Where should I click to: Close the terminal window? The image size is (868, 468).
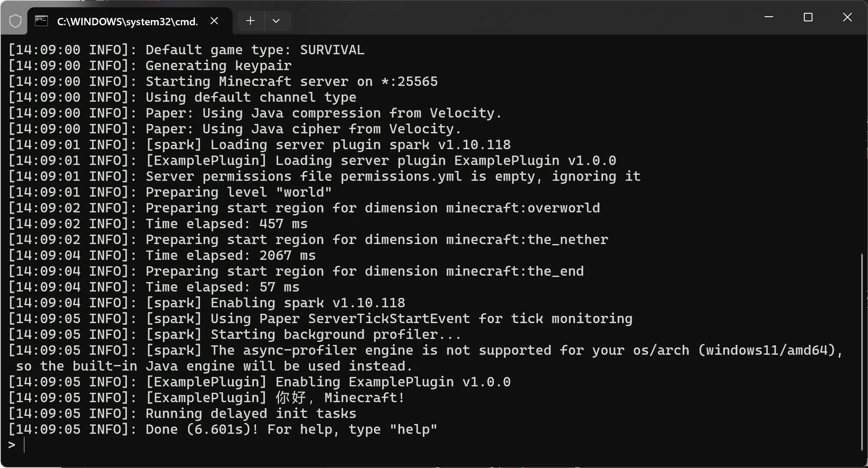click(x=847, y=17)
